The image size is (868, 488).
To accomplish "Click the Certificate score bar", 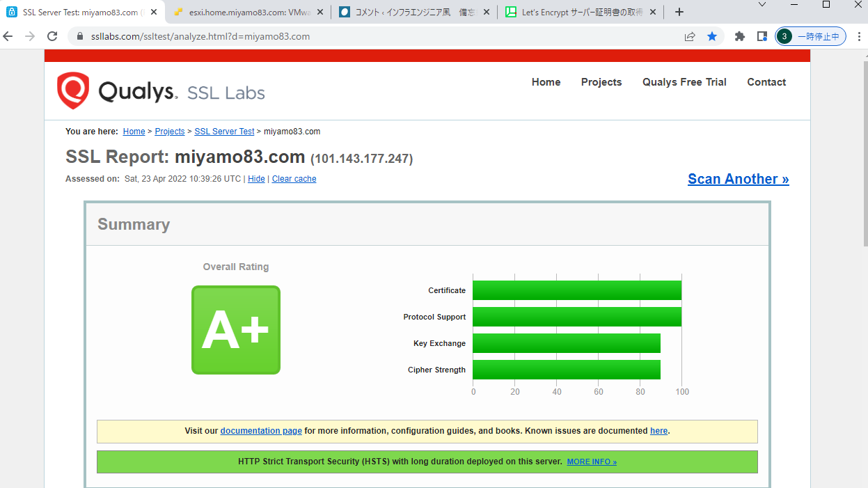I will (577, 290).
